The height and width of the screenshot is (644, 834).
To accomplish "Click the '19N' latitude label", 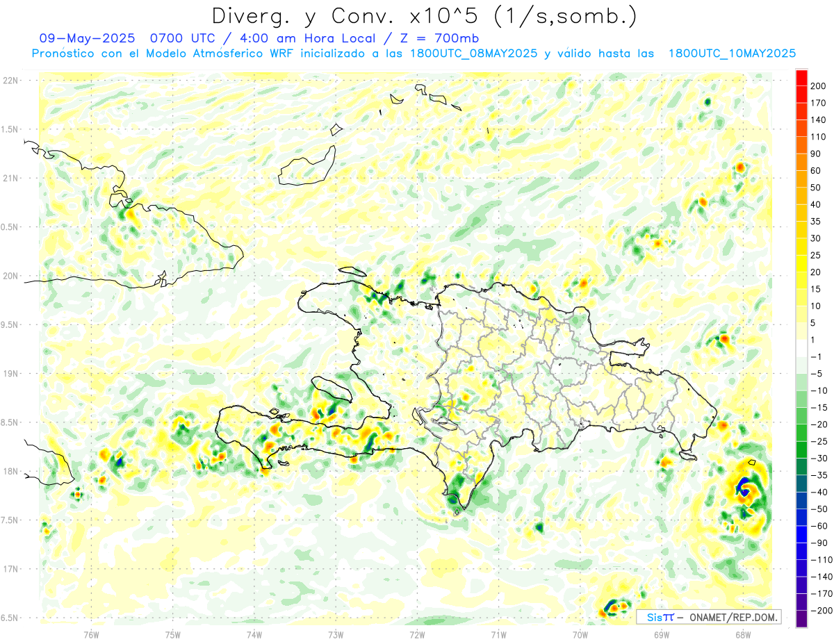I will [x=10, y=374].
